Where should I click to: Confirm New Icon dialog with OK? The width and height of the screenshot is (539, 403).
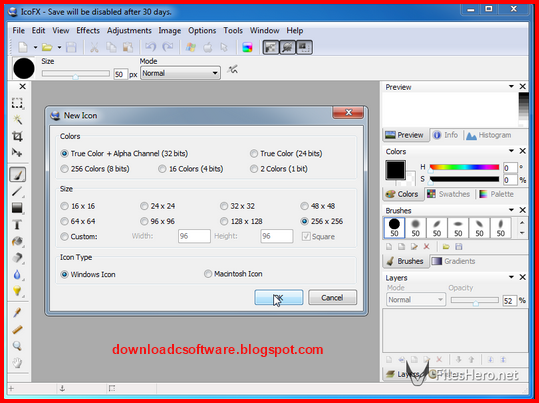[279, 297]
